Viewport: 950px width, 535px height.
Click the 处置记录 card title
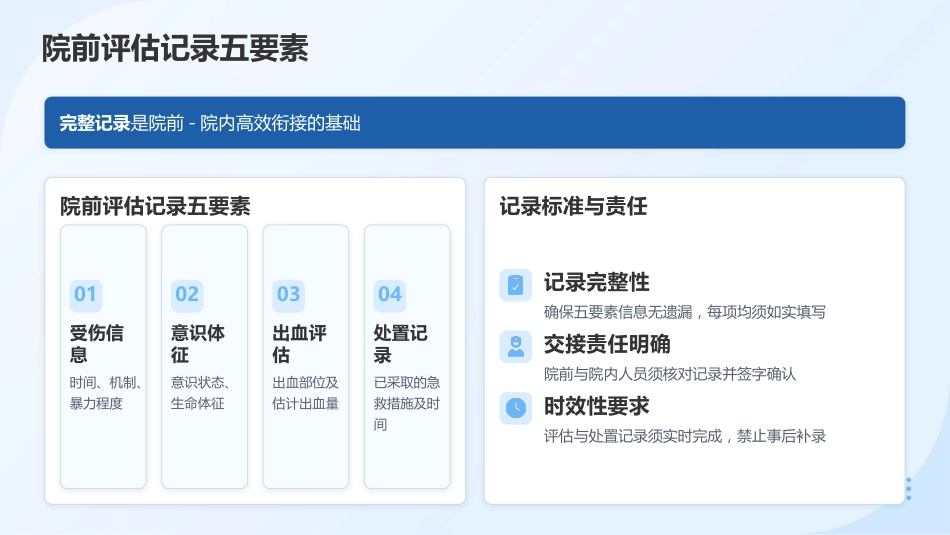[x=400, y=344]
